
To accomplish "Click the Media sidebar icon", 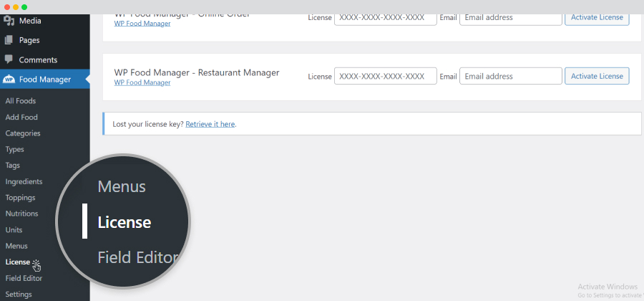I will [9, 20].
